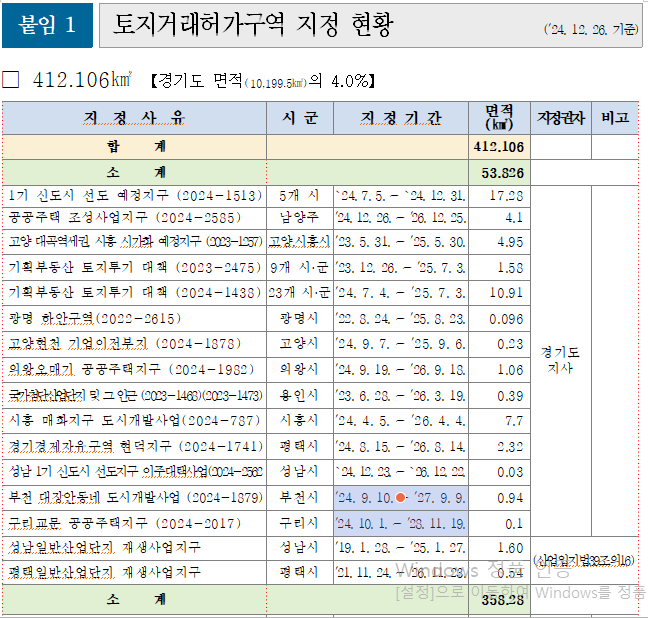Click the '9개 시·군' cell

[x=300, y=267]
